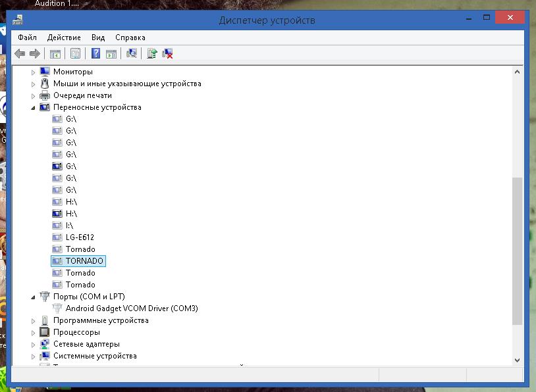Expand the Мониторы category
Screen dimensions: 536x392
pos(34,72)
